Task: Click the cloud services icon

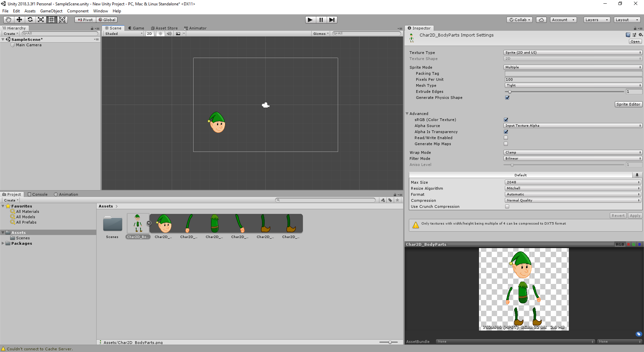Action: pyautogui.click(x=541, y=19)
